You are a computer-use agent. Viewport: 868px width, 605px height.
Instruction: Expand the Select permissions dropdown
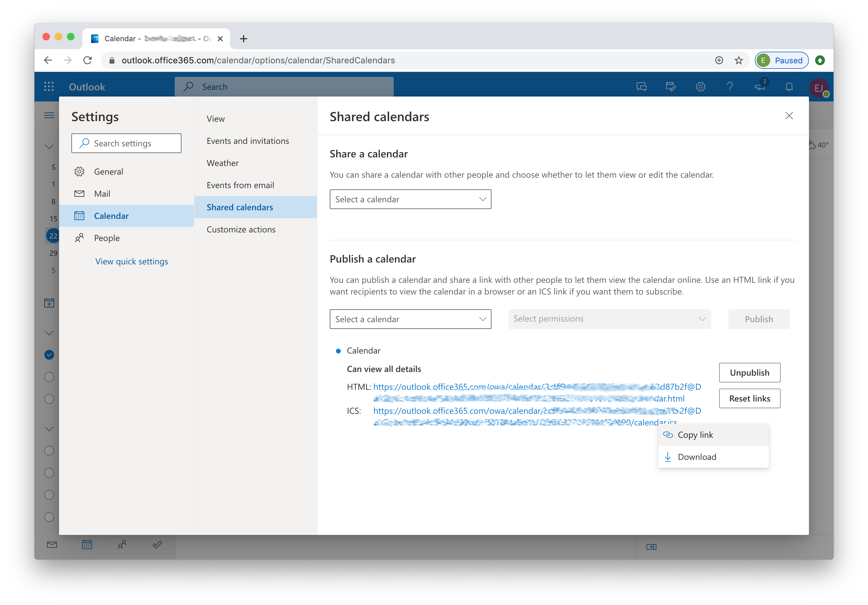pyautogui.click(x=609, y=319)
